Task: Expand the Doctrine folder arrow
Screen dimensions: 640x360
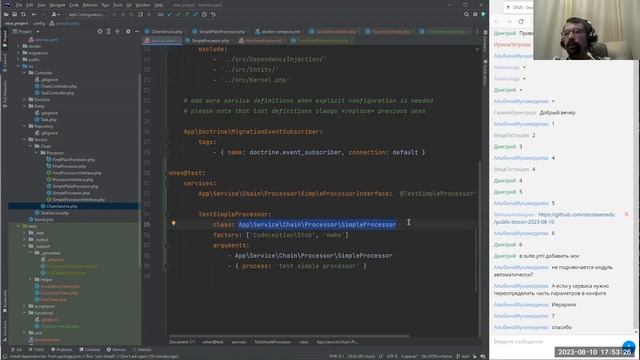Action: click(x=24, y=100)
